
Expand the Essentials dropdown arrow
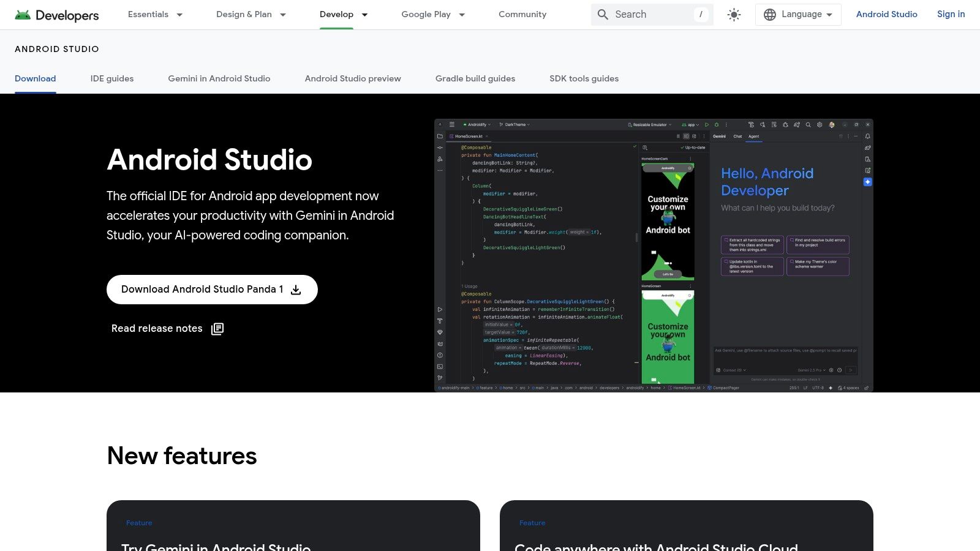click(179, 15)
